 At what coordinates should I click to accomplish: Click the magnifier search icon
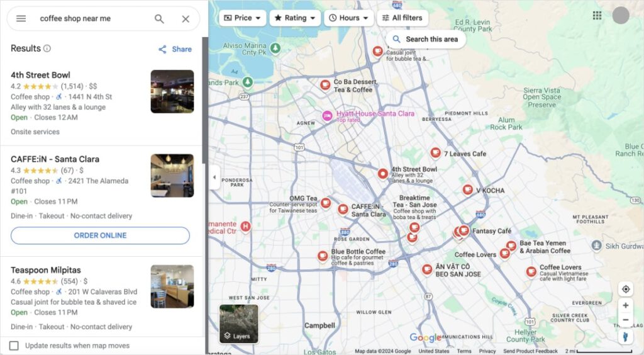pyautogui.click(x=159, y=18)
